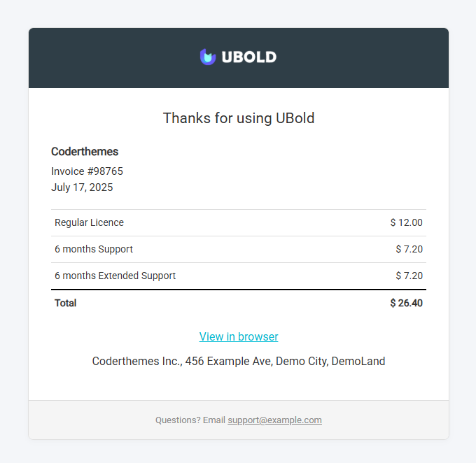The width and height of the screenshot is (476, 463).
Task: Click the UBold shield logo icon
Action: click(x=207, y=57)
